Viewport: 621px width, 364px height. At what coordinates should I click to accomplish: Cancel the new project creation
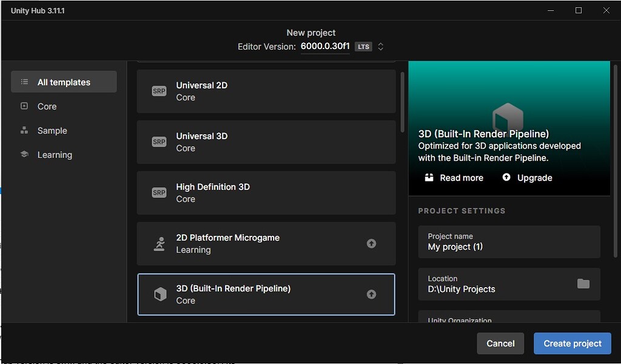pos(500,343)
